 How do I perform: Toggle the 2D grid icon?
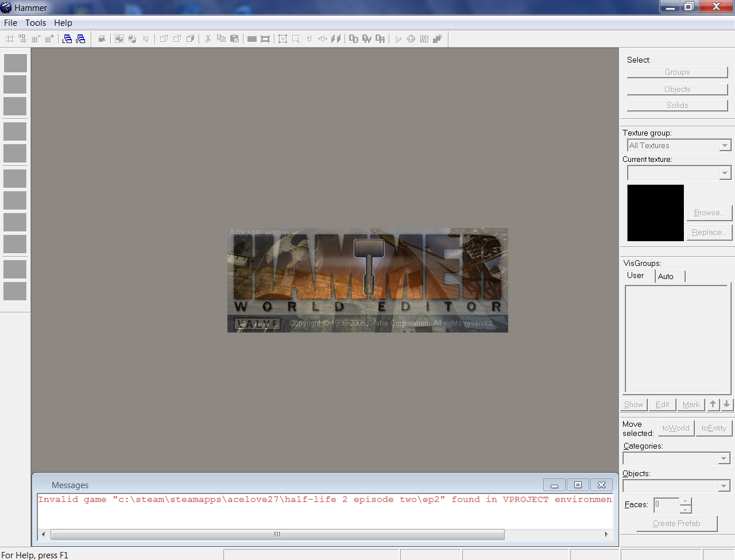click(x=10, y=39)
